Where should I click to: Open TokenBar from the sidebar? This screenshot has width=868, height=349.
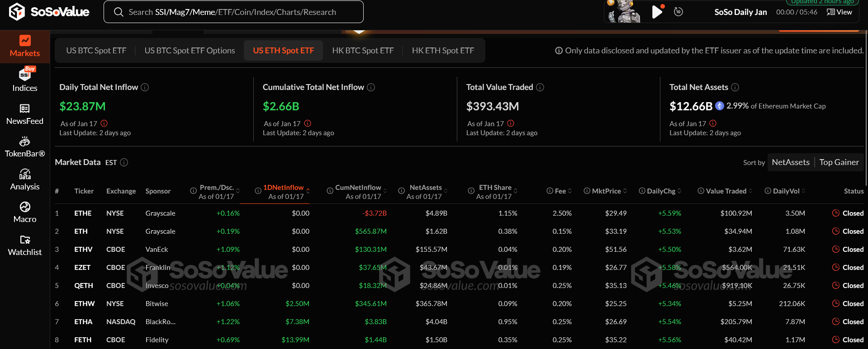tap(25, 147)
